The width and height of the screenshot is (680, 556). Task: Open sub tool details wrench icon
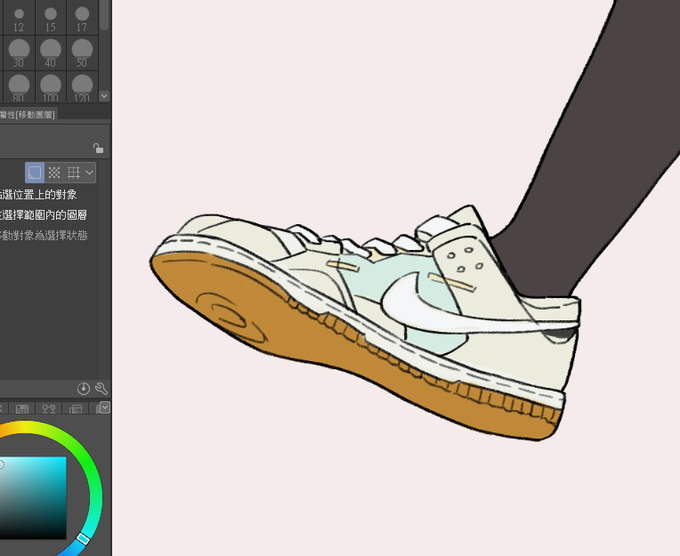(101, 389)
